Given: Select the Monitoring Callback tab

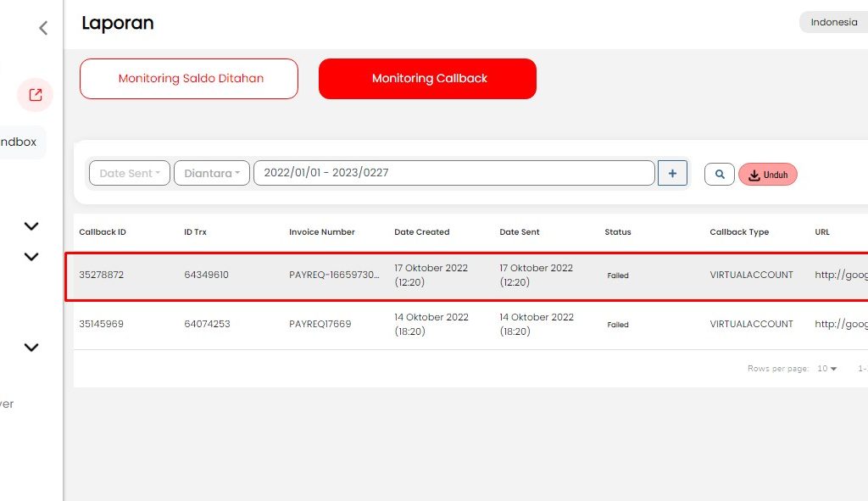Looking at the screenshot, I should (427, 79).
